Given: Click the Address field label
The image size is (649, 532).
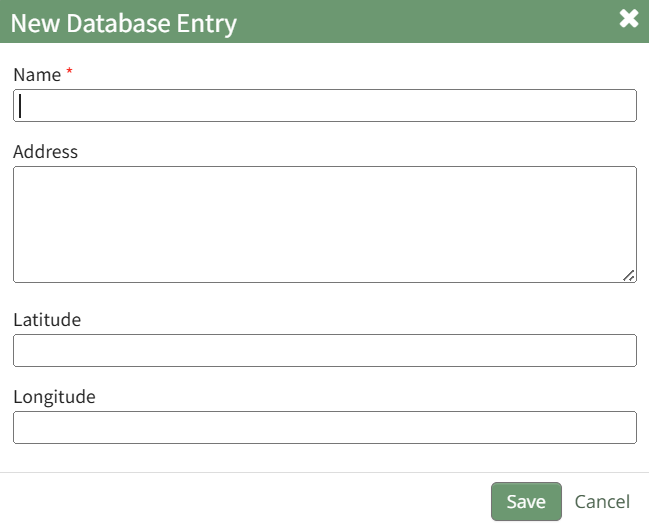Looking at the screenshot, I should click(45, 152).
